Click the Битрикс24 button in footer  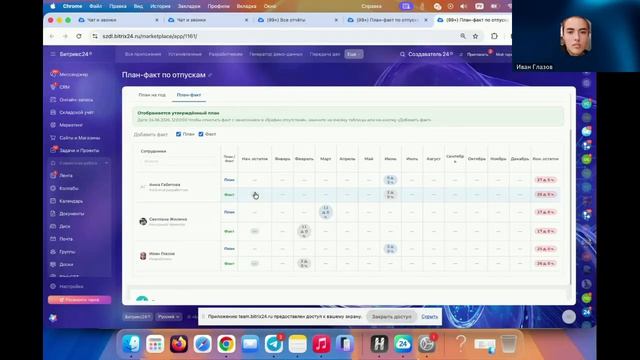(138, 317)
